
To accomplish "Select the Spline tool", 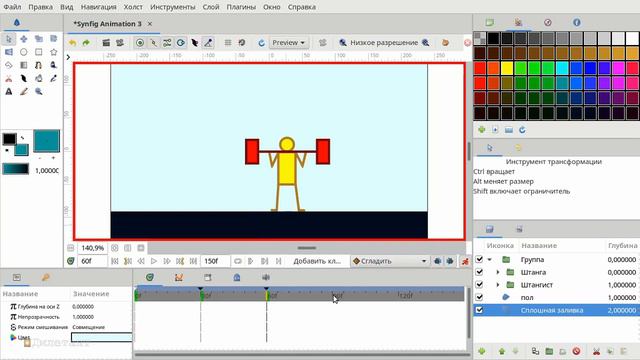I will [x=39, y=65].
